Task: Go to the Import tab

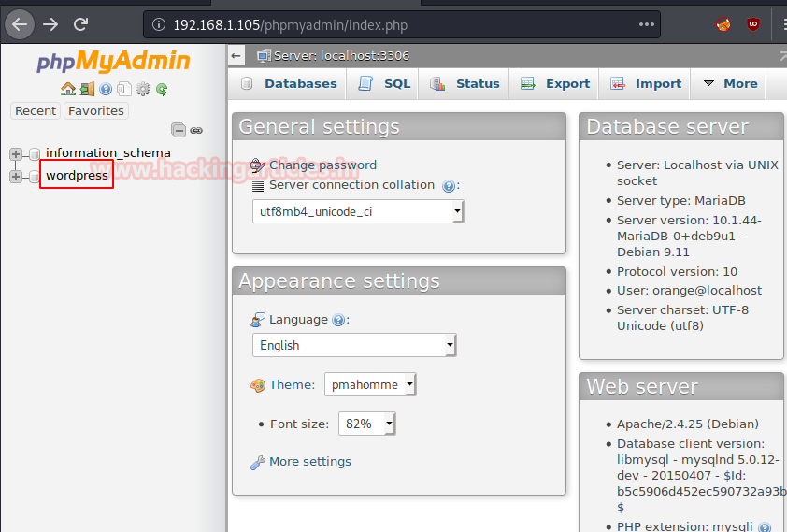Action: click(646, 84)
